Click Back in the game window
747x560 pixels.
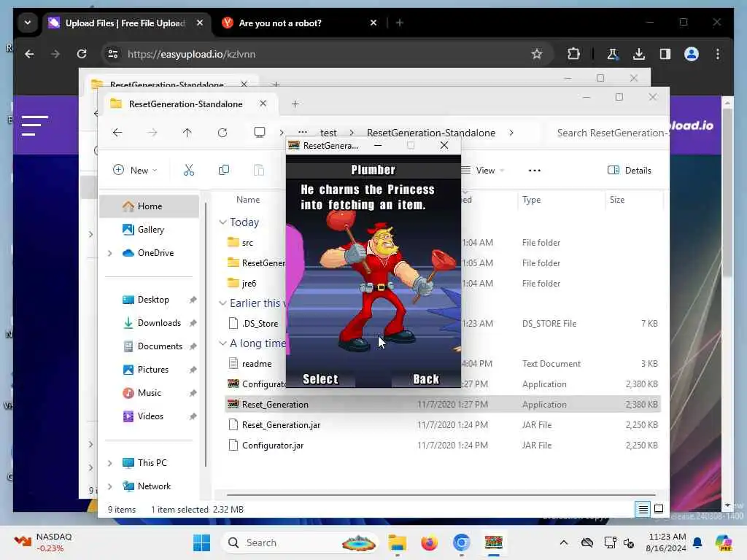426,379
